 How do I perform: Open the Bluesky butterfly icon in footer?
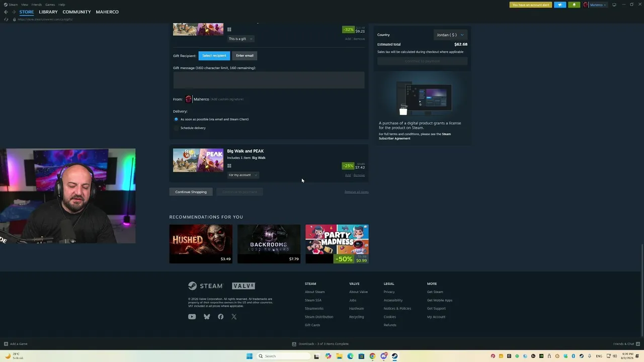point(207,317)
